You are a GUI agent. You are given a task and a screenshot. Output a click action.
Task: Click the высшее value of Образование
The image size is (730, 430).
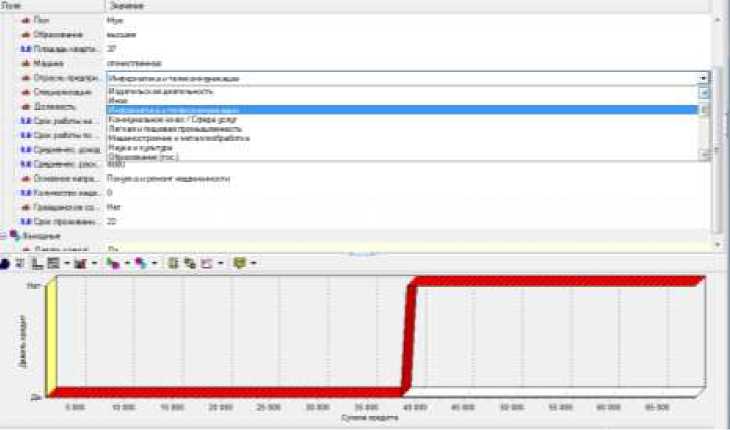[122, 35]
